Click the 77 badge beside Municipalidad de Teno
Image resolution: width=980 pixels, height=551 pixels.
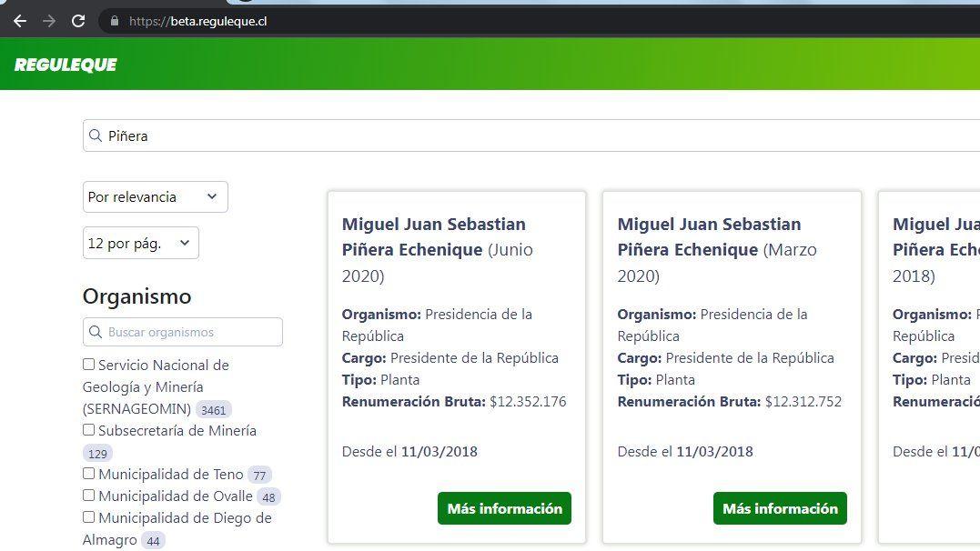(259, 476)
